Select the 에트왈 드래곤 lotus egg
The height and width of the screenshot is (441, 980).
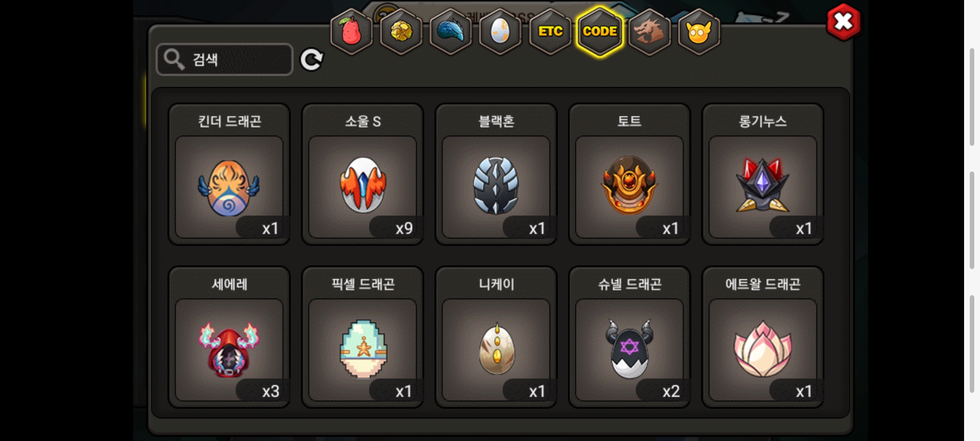tap(763, 337)
